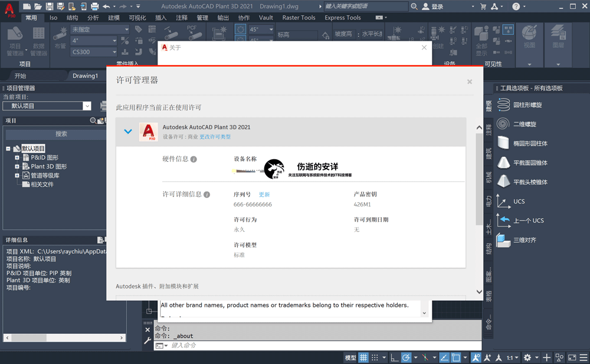Click the Plot printer icon
This screenshot has width=590, height=364.
point(95,6)
